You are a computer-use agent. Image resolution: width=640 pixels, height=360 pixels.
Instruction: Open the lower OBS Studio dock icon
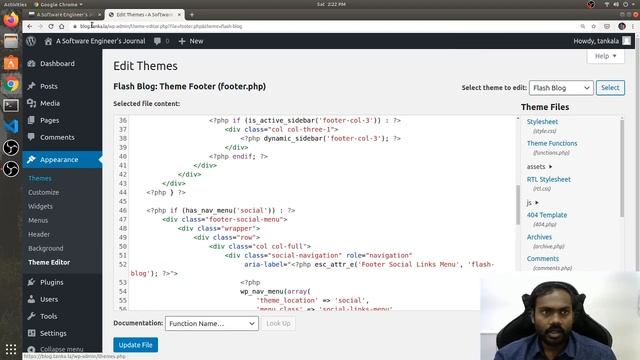[x=11, y=169]
